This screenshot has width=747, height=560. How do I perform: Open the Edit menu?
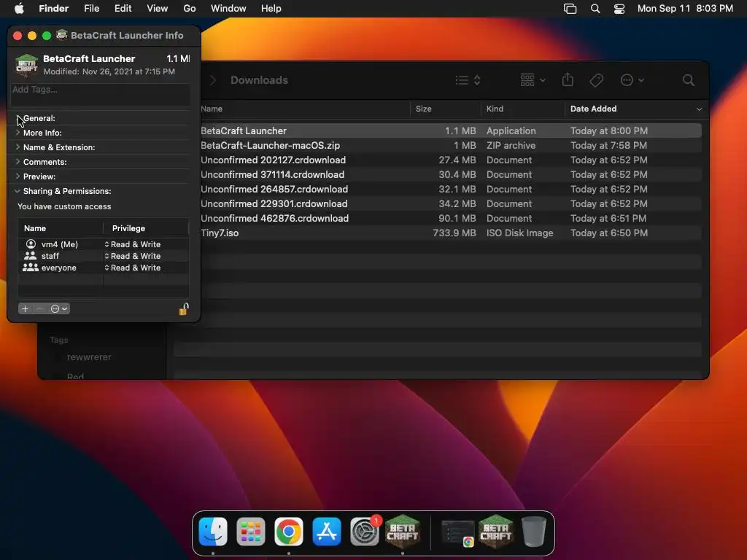[123, 9]
